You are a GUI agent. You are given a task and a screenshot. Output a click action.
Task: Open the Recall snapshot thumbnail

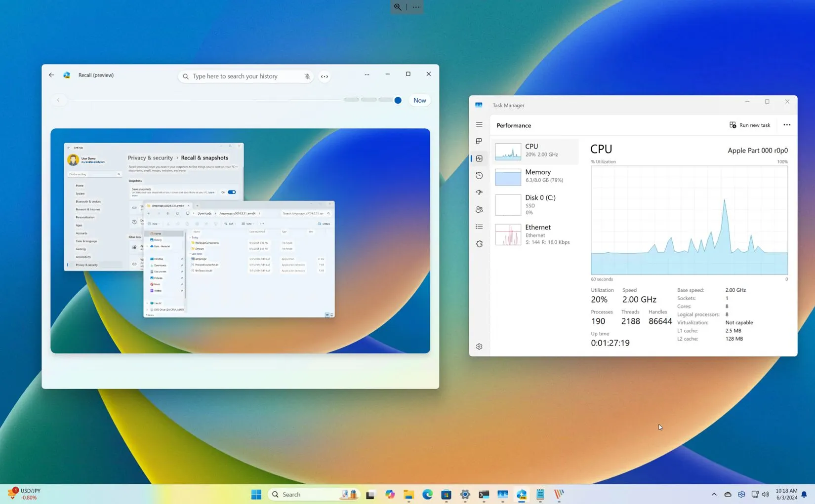click(240, 241)
